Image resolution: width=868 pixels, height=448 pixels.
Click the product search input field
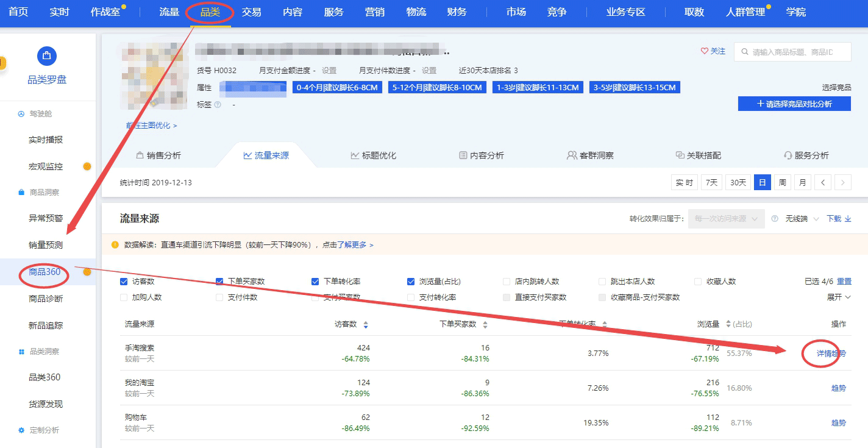(x=799, y=52)
